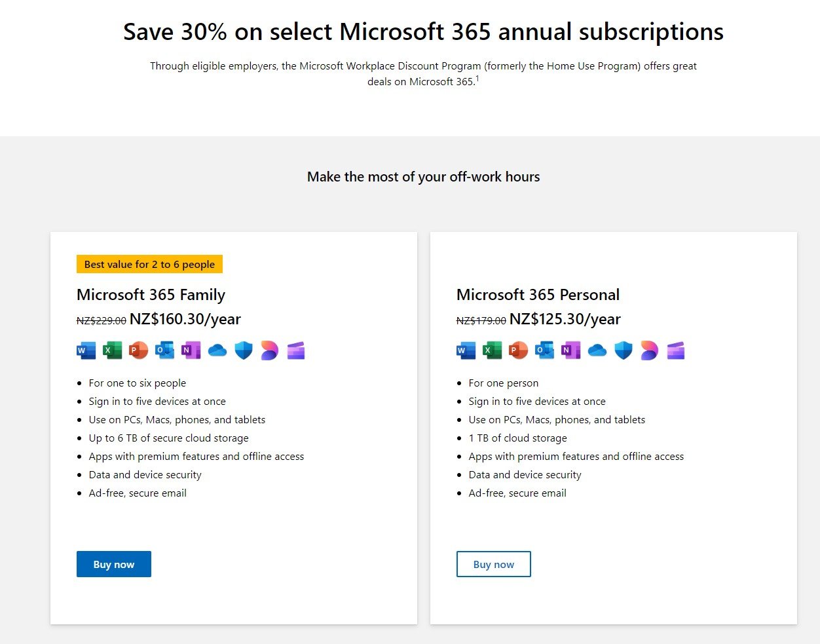Click the Excel icon in Personal plan

(493, 350)
